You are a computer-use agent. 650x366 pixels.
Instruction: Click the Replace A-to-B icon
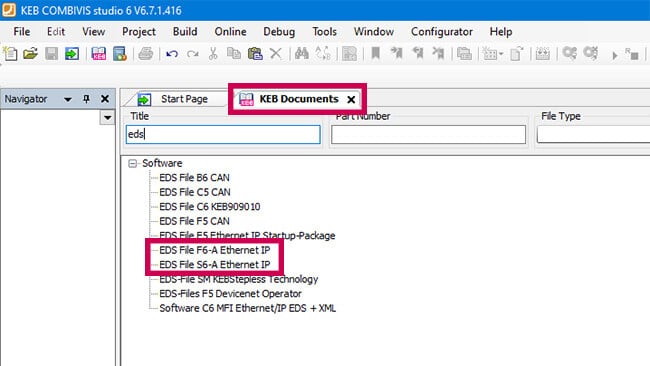pos(323,54)
